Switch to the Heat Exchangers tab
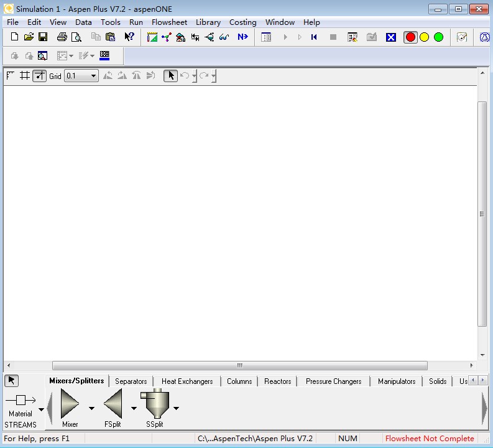Screen dimensions: 493x448 (187, 381)
